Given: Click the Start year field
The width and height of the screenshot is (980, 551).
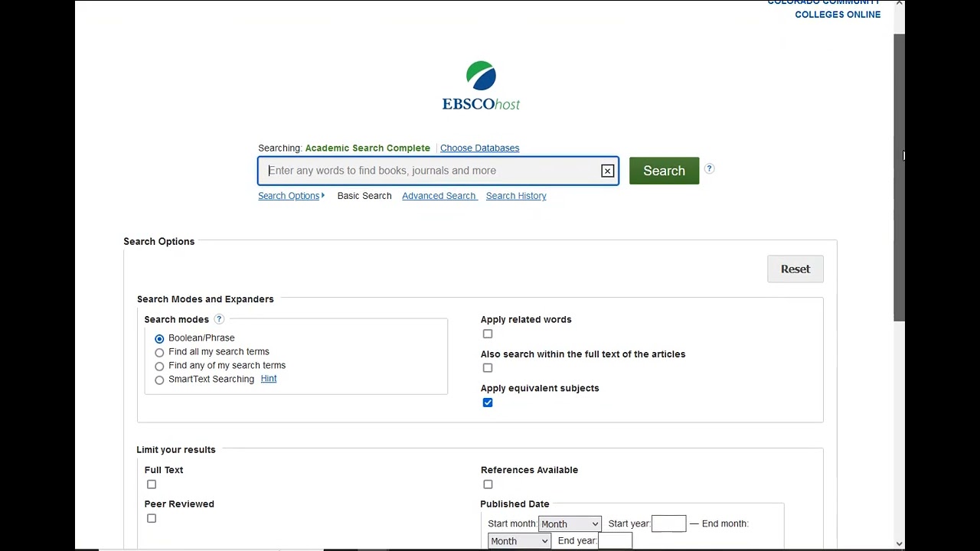Looking at the screenshot, I should pyautogui.click(x=668, y=523).
